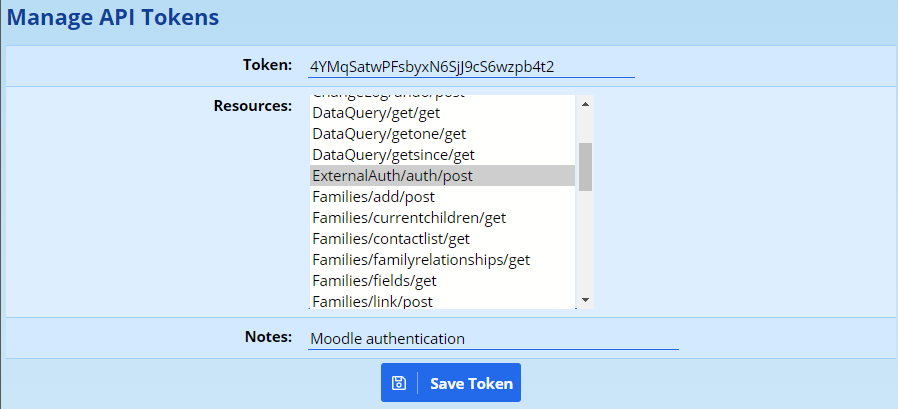Select Families/add/post resource
The image size is (898, 409).
(x=358, y=197)
